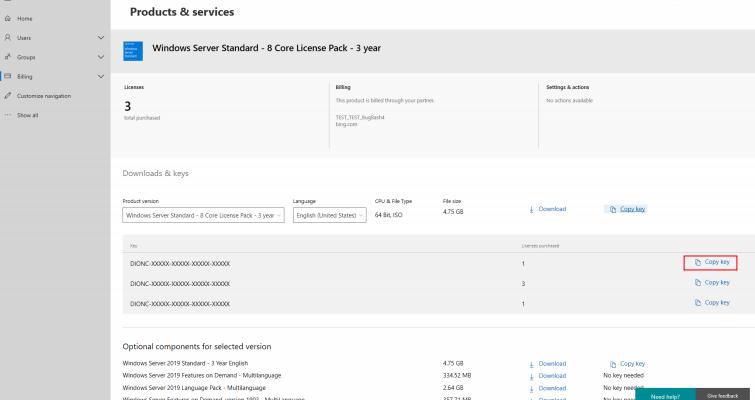755x400 pixels.
Task: Click the Licenses total of 3
Action: 128,106
